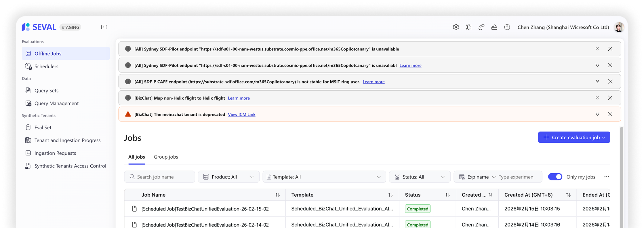
Task: Dismiss the meinzchat tenant deprecated warning
Action: tap(610, 114)
